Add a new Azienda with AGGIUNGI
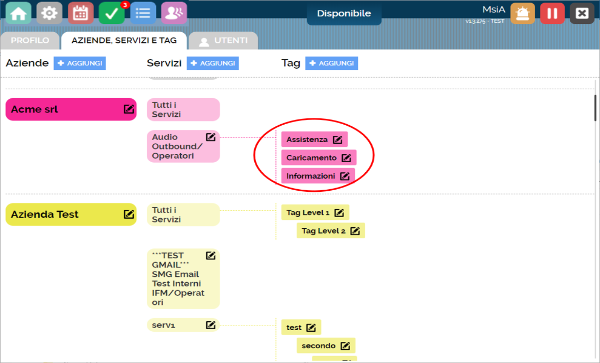Image resolution: width=600 pixels, height=363 pixels. coord(80,63)
